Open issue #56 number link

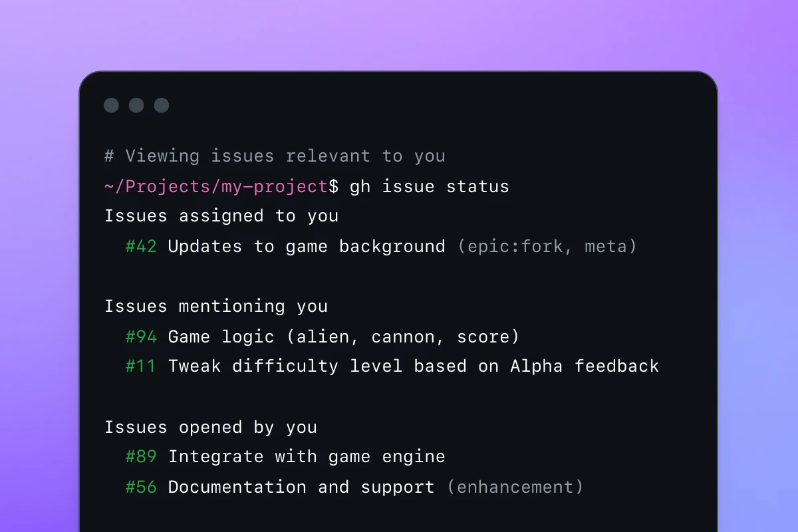(x=141, y=487)
